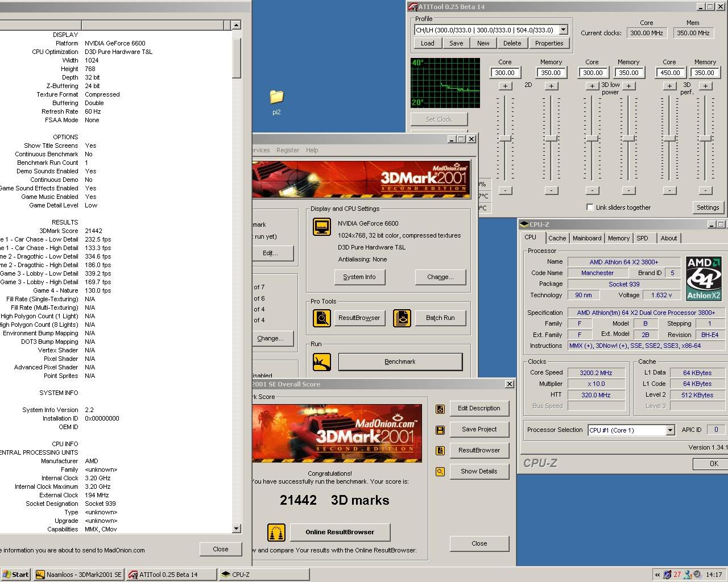Switch to the CPU-Z taskbar item
The width and height of the screenshot is (728, 582).
click(x=264, y=575)
